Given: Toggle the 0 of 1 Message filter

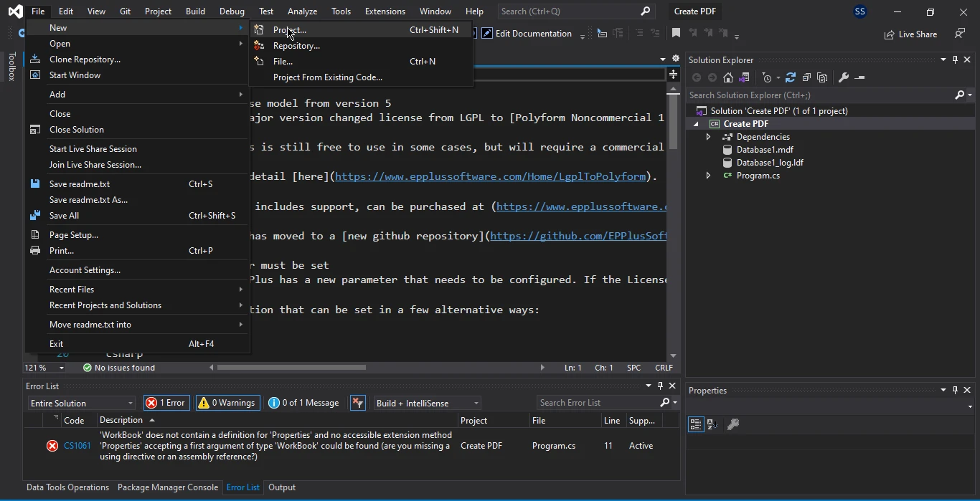Looking at the screenshot, I should 303,403.
